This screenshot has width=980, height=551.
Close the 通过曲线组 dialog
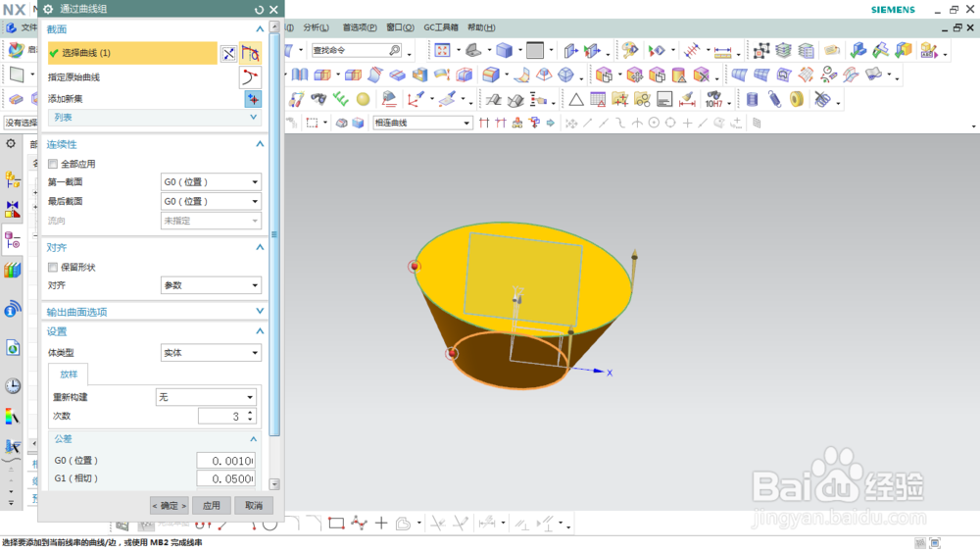point(273,10)
